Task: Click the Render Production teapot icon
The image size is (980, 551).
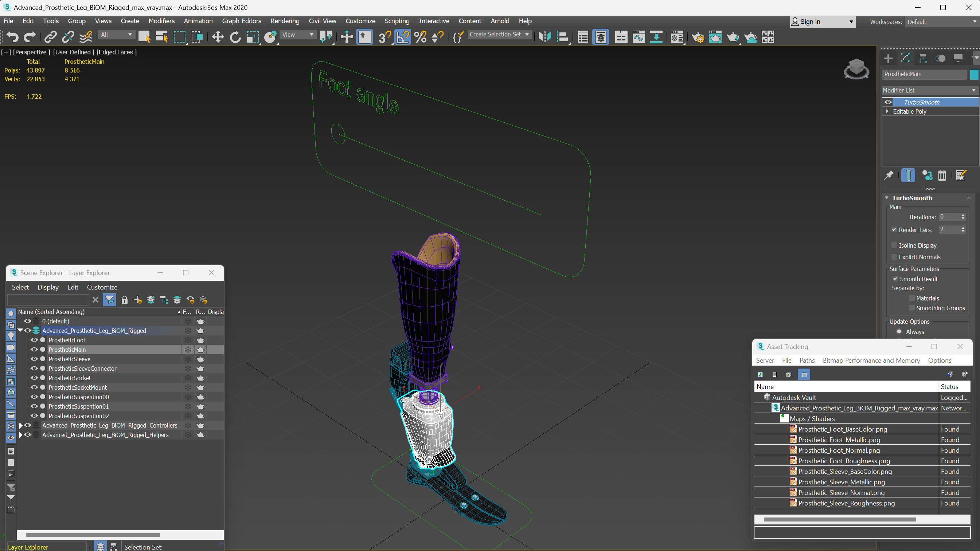Action: point(733,37)
